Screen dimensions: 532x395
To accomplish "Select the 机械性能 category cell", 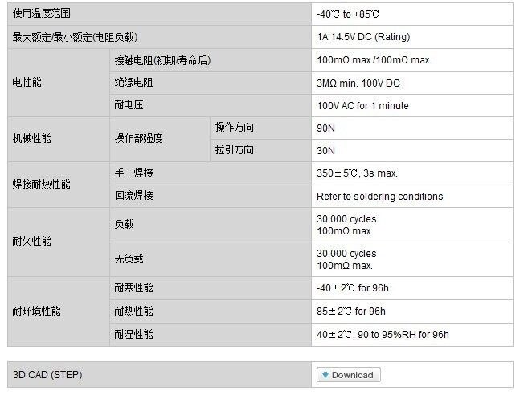I will (x=32, y=139).
